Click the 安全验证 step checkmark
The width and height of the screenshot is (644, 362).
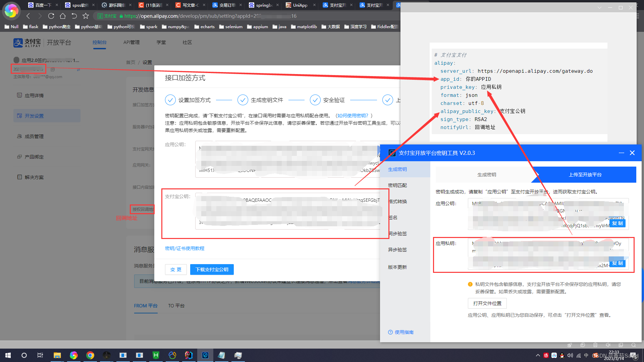click(315, 100)
